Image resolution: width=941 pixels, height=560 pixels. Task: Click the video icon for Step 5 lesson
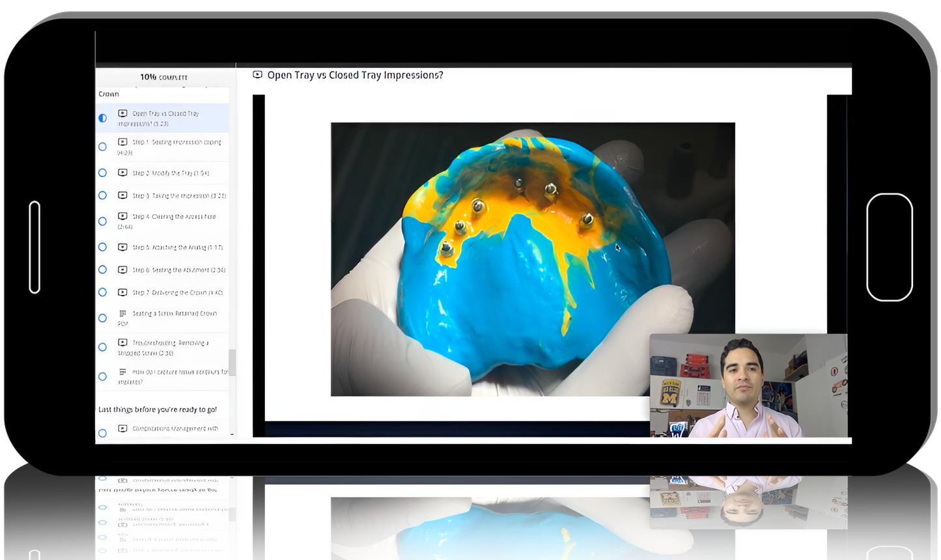click(x=122, y=247)
